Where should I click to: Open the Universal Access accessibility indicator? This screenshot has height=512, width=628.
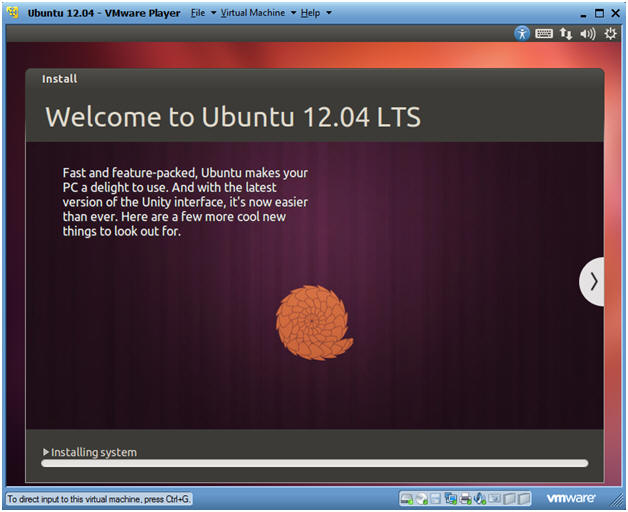tap(522, 33)
